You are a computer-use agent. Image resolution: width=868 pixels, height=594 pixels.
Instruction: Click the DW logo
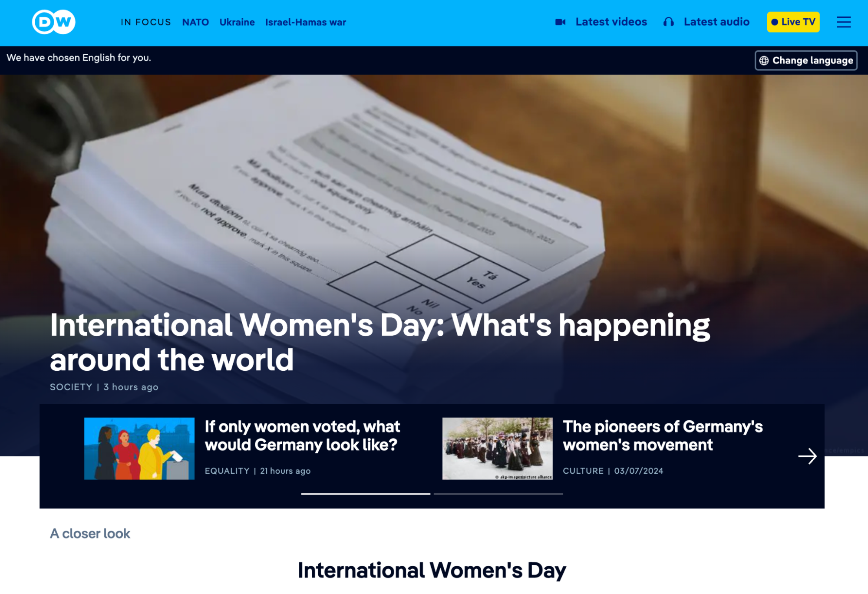(53, 22)
